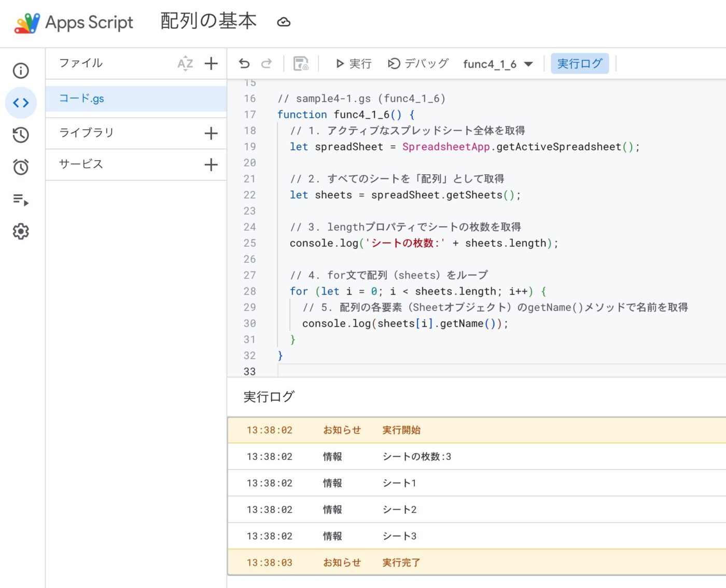The width and height of the screenshot is (726, 588).
Task: Select the コード.gs file
Action: [82, 99]
